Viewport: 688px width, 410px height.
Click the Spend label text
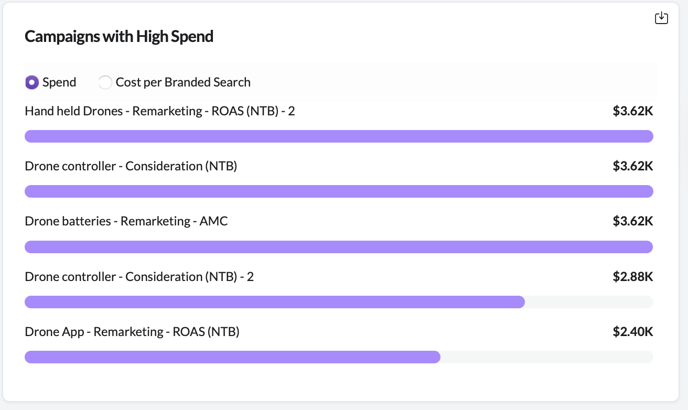59,82
